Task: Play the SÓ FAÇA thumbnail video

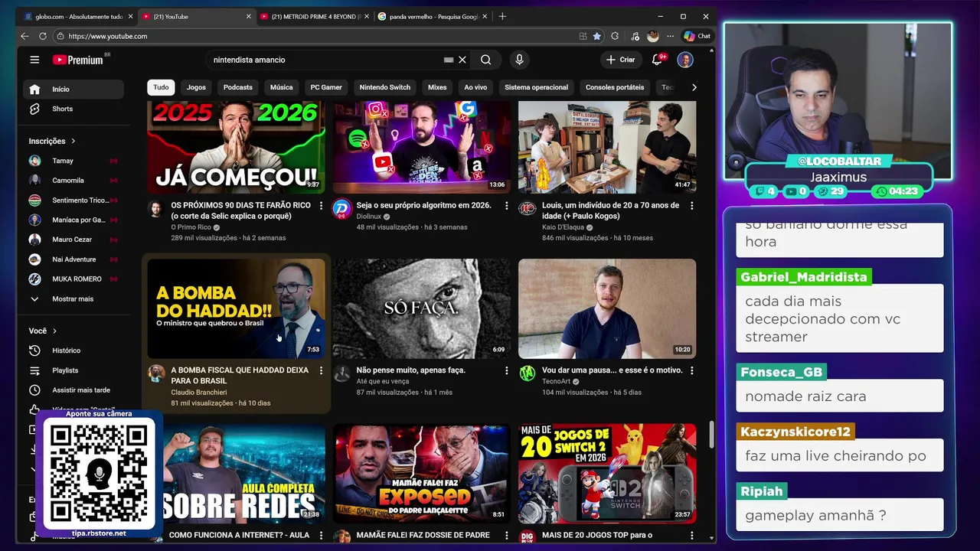Action: click(x=421, y=308)
